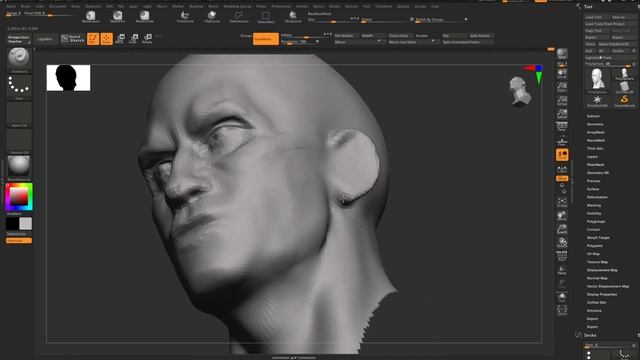Screen dimensions: 640x360
Task: Expand the Deformation subpalette
Action: (x=597, y=197)
